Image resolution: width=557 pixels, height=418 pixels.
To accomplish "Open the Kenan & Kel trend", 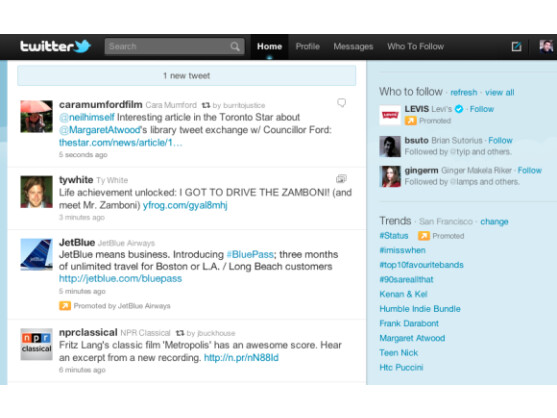I will [403, 294].
